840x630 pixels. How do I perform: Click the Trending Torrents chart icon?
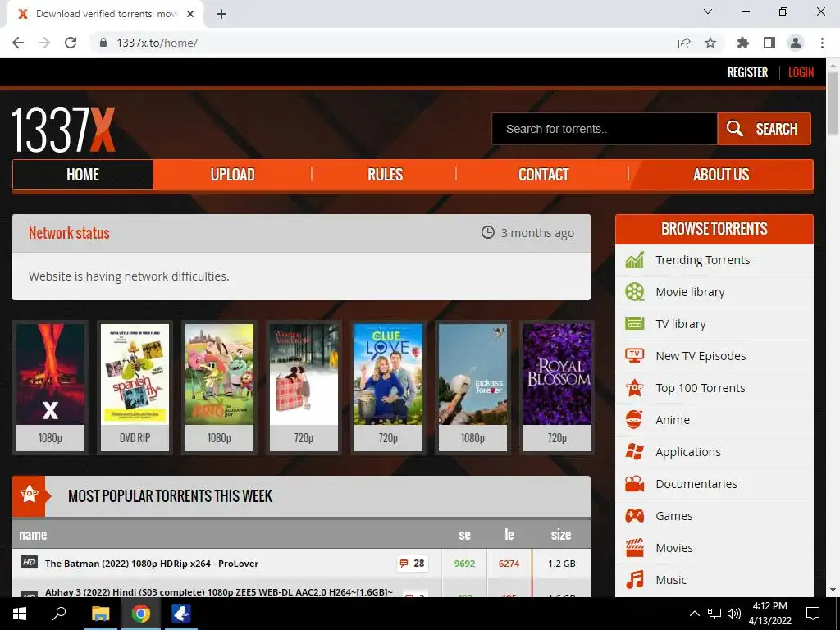click(634, 260)
